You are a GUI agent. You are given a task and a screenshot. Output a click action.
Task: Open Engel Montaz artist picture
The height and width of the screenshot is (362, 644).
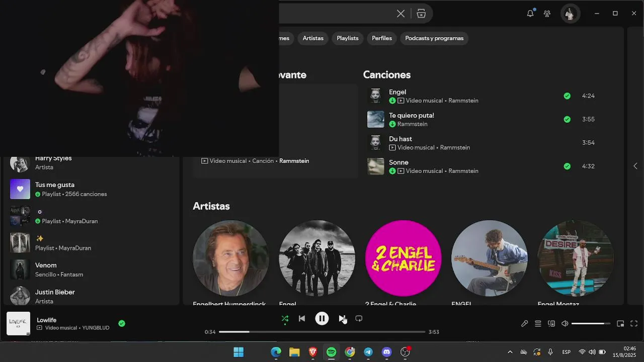point(576,258)
